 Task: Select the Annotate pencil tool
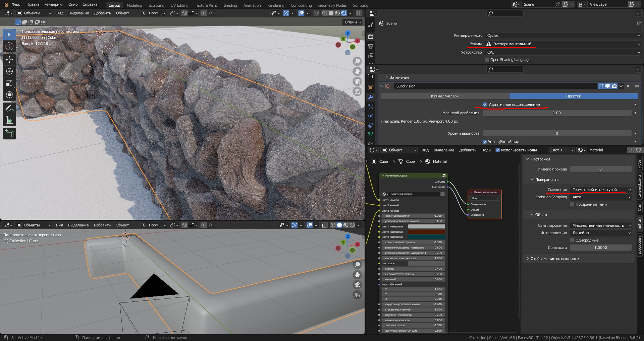point(9,108)
